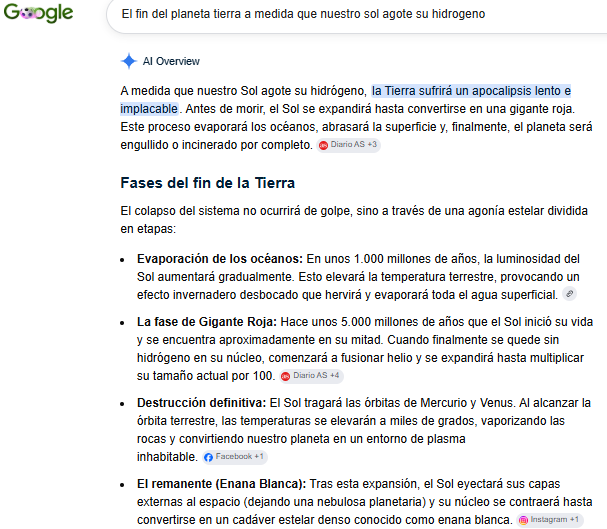Open the Instagram +1 source chip

click(x=550, y=520)
